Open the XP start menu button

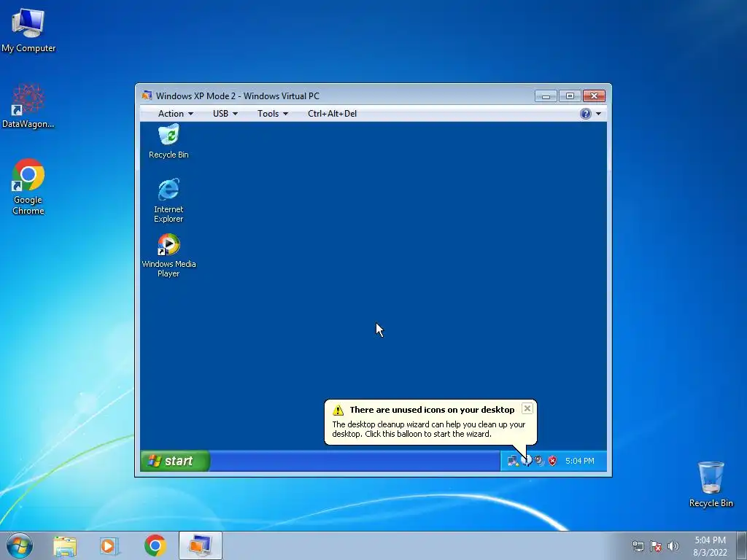point(175,461)
